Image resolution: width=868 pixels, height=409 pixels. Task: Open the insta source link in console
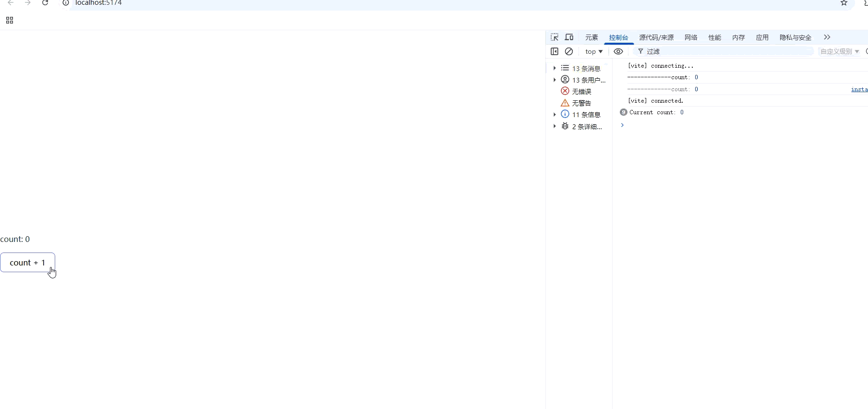coord(859,89)
